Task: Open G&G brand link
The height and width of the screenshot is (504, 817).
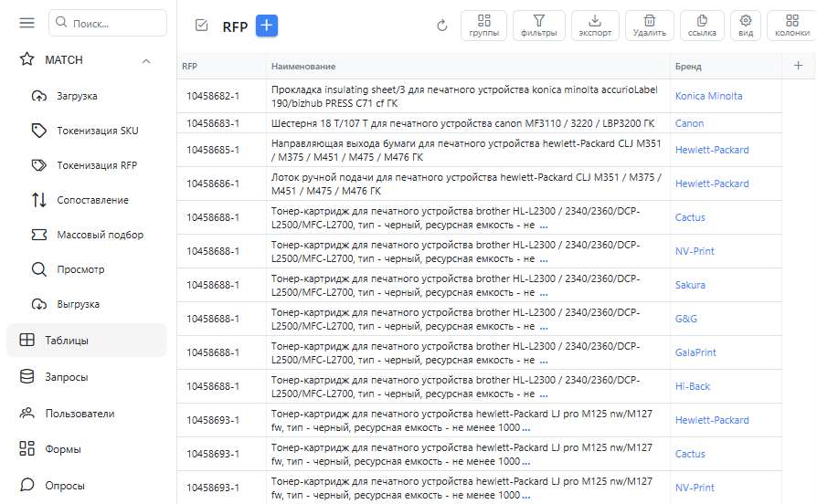Action: tap(685, 319)
